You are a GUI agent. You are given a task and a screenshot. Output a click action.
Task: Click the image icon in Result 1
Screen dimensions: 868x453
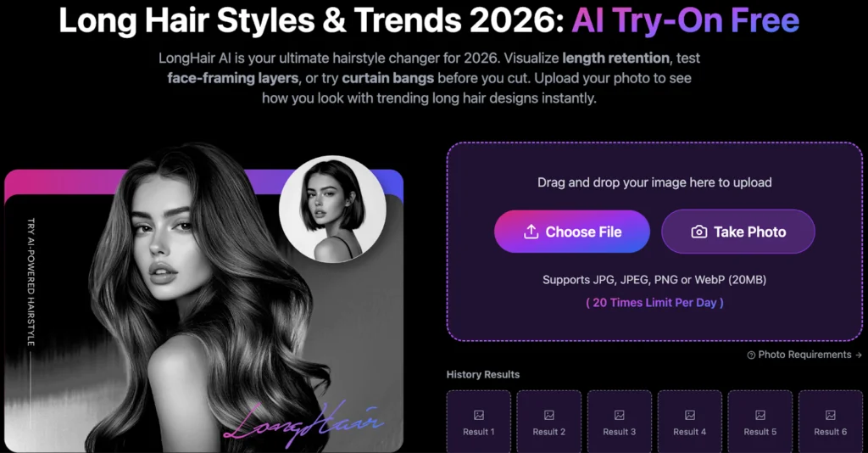coord(479,415)
